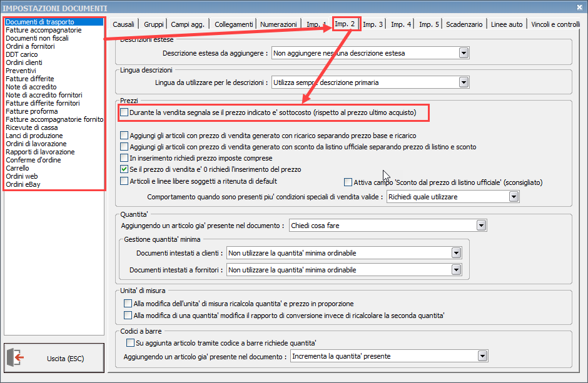Open Codici a barre articolo gia' presente dropdown
The height and width of the screenshot is (383, 588).
pyautogui.click(x=483, y=356)
